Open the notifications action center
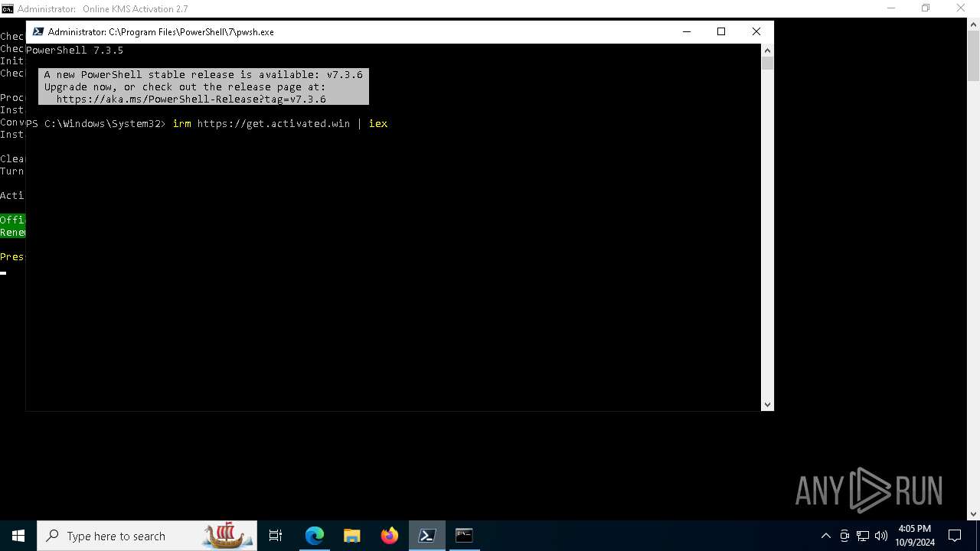The width and height of the screenshot is (980, 551). (x=955, y=536)
